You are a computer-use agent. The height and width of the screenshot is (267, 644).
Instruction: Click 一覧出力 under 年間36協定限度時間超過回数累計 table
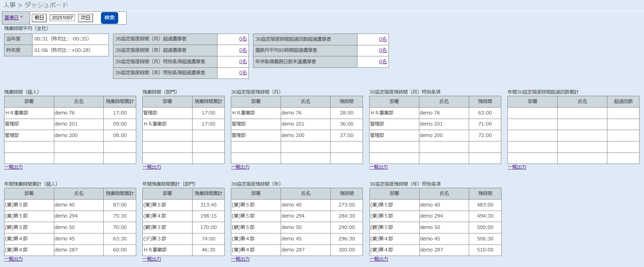[517, 167]
